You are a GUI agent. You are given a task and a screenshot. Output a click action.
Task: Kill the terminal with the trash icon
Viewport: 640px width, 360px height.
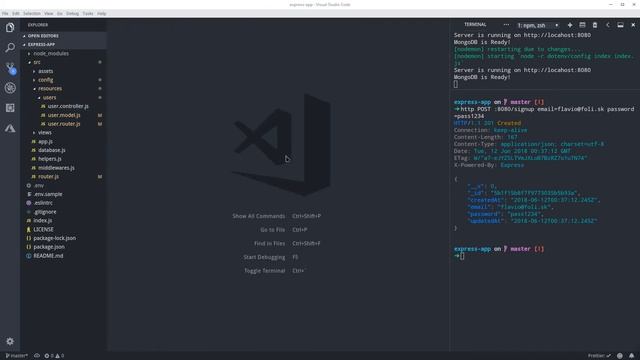595,25
